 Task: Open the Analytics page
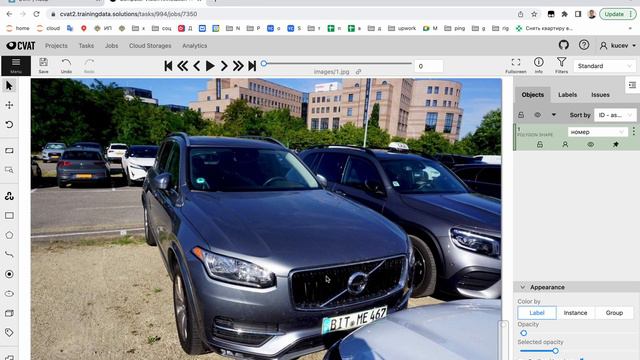click(x=195, y=46)
